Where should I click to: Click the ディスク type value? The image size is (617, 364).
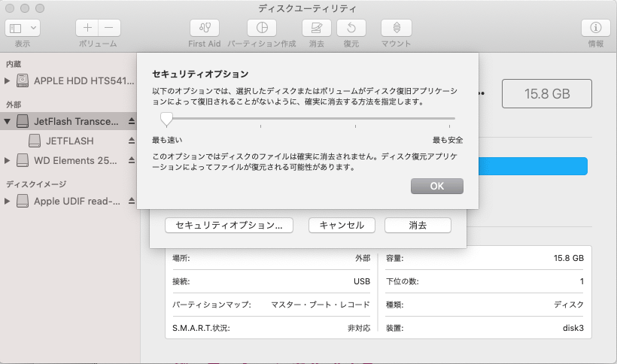(569, 305)
